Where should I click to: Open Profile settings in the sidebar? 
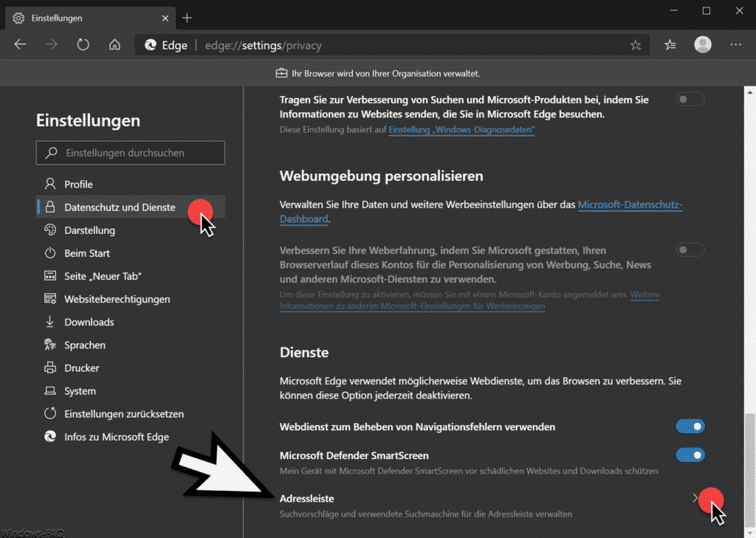click(x=130, y=184)
